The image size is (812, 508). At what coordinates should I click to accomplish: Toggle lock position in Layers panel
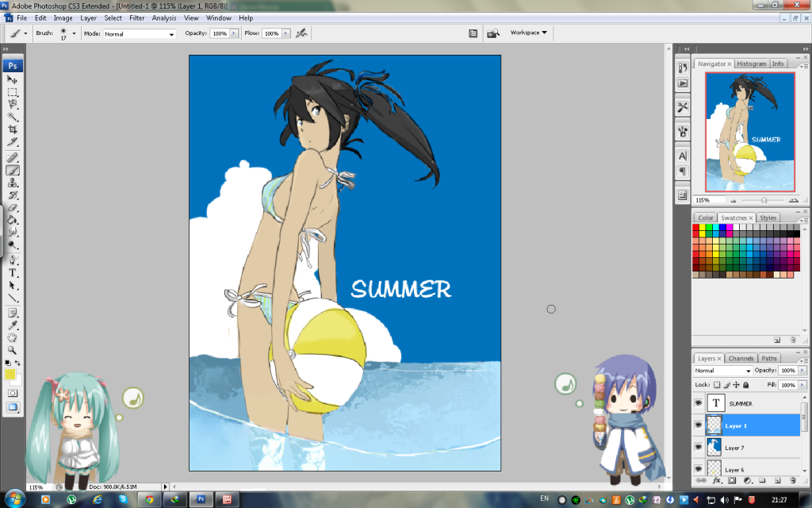pyautogui.click(x=736, y=385)
